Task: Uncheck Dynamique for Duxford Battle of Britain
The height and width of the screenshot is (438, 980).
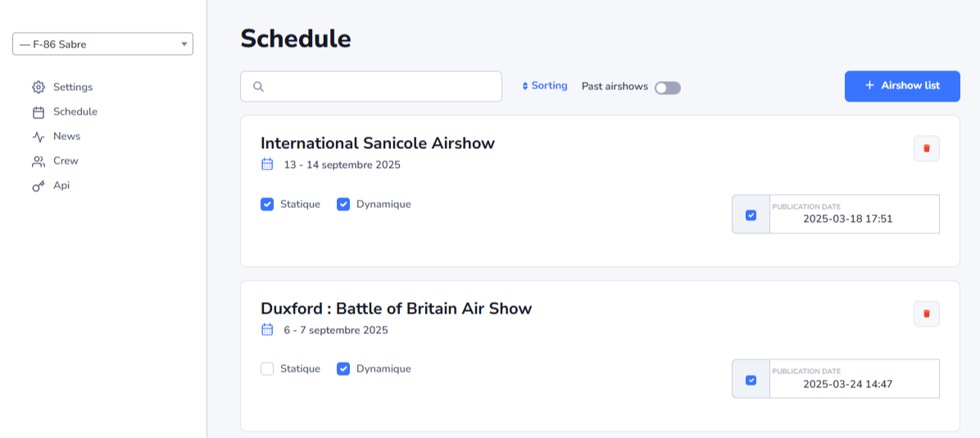Action: tap(343, 369)
